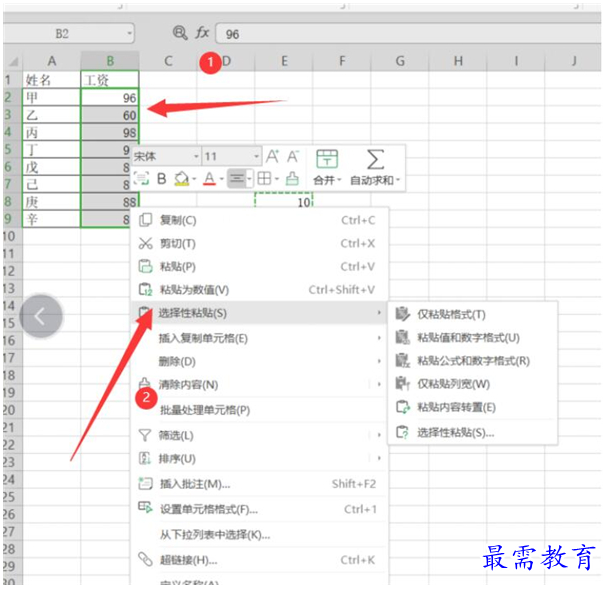Click the Paste Column Width icon
Image resolution: width=604 pixels, height=589 pixels.
403,384
